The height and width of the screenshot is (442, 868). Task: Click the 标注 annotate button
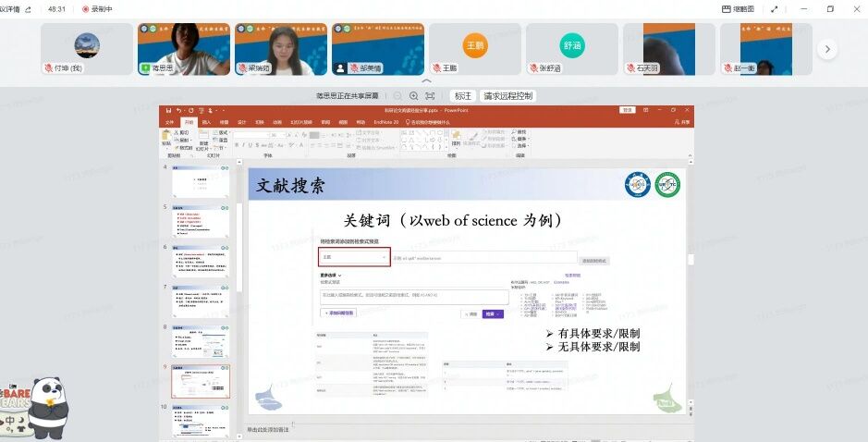point(462,96)
